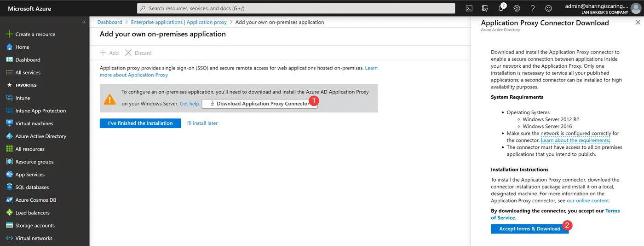Viewport: 644px width, 246px height.
Task: Select Storage accounts menu entry
Action: 35,226
